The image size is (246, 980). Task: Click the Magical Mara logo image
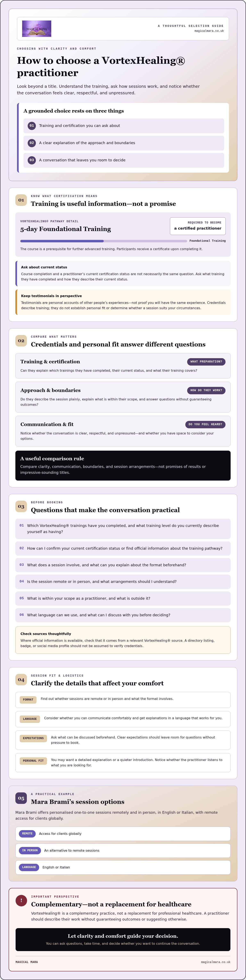36,28
